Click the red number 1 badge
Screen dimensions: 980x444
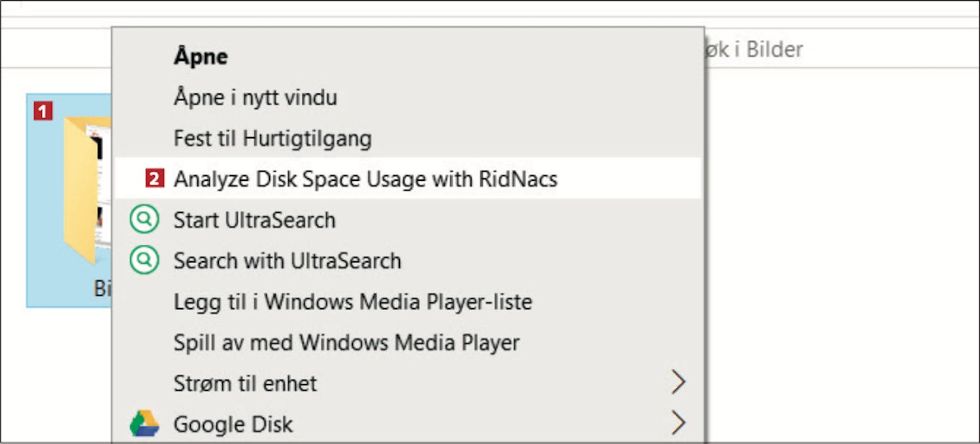pos(43,112)
